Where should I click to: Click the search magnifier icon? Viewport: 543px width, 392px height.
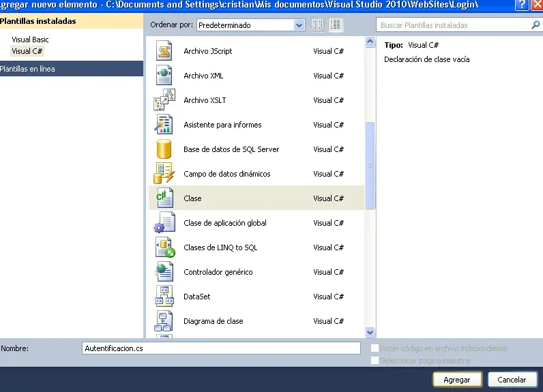pyautogui.click(x=535, y=25)
